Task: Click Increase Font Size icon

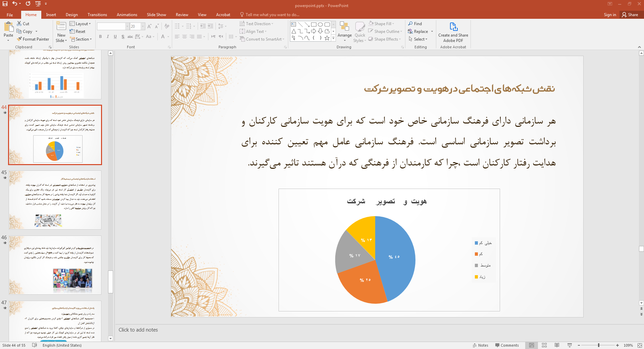Action: (x=149, y=27)
